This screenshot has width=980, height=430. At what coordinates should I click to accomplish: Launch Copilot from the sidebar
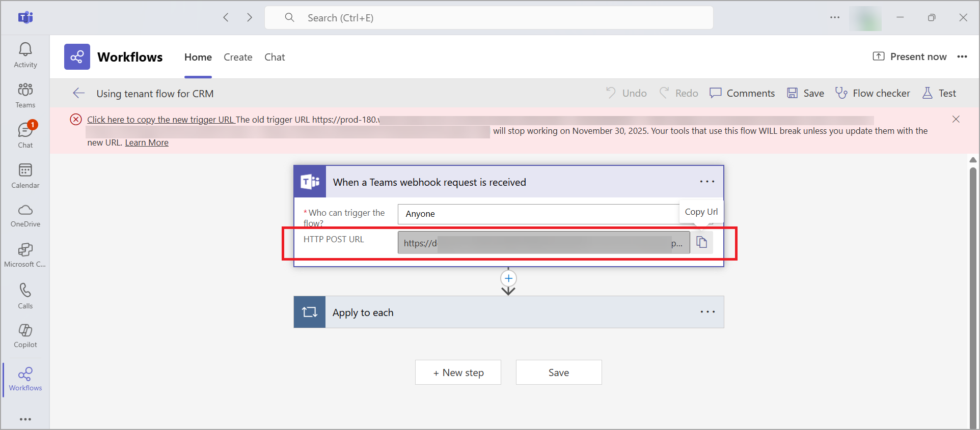[25, 336]
